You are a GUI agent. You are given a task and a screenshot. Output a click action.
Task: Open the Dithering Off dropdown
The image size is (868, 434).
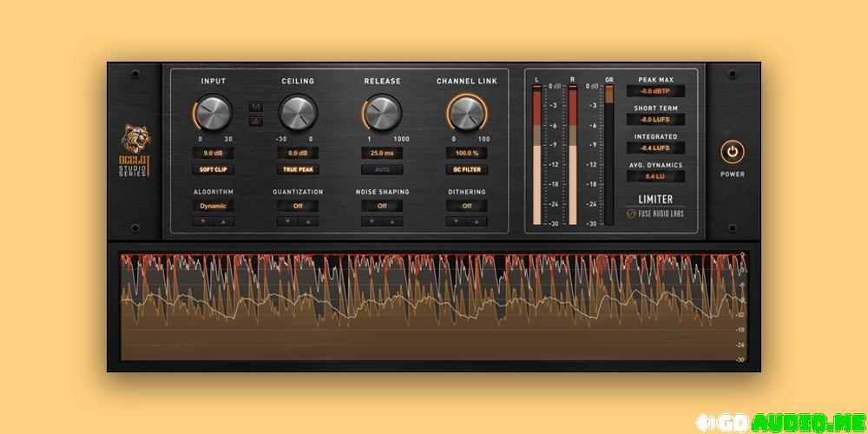pyautogui.click(x=467, y=206)
